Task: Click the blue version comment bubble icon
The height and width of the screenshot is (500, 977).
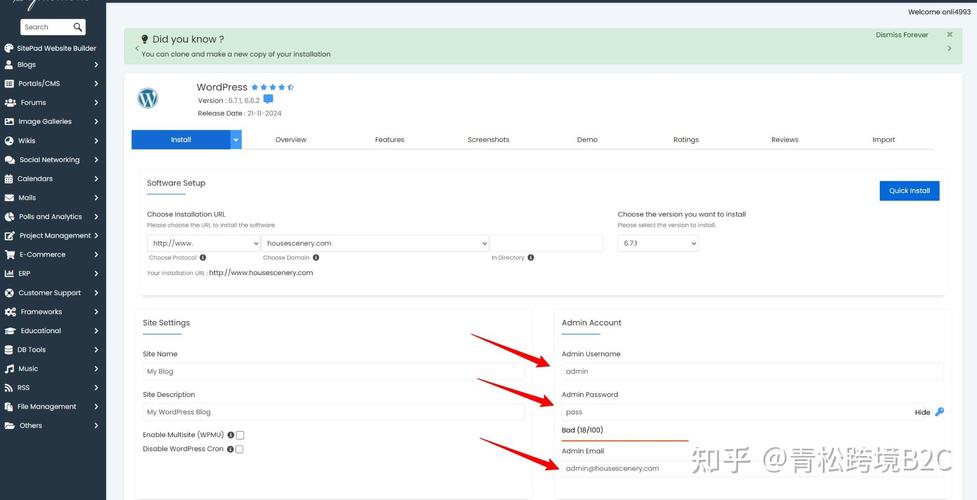Action: pyautogui.click(x=268, y=99)
